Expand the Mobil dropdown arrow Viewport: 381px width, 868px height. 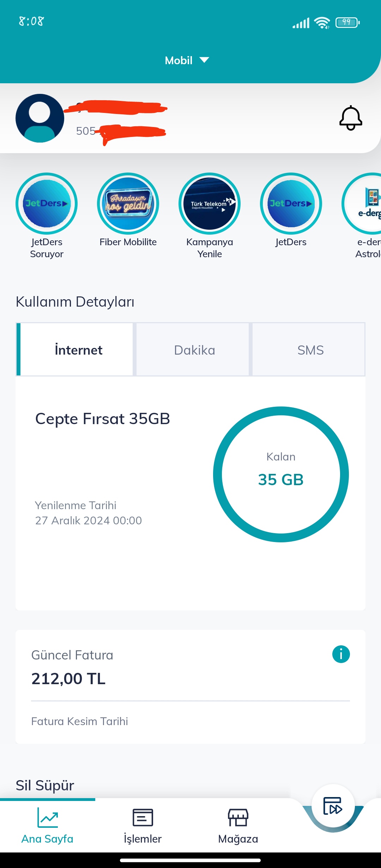pos(204,60)
